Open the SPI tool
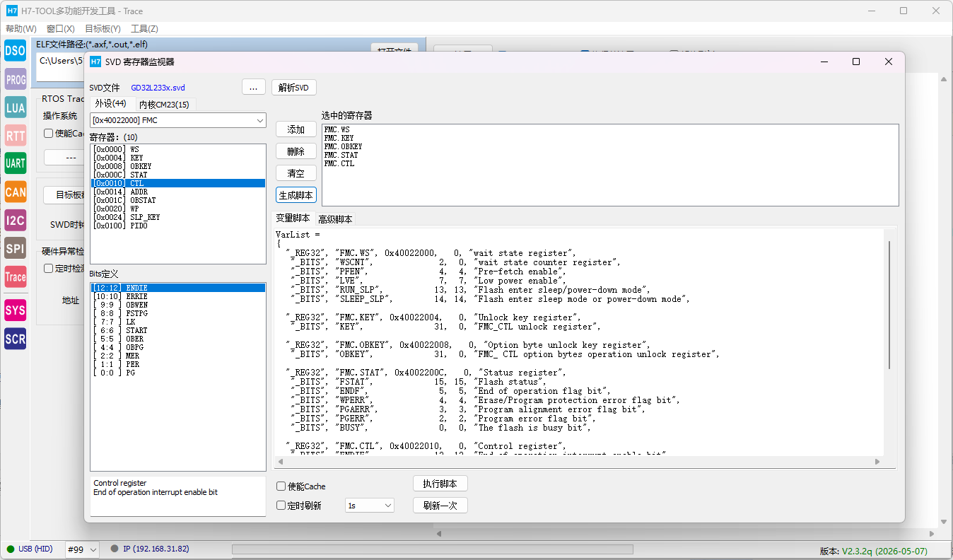The width and height of the screenshot is (953, 560). pyautogui.click(x=15, y=248)
